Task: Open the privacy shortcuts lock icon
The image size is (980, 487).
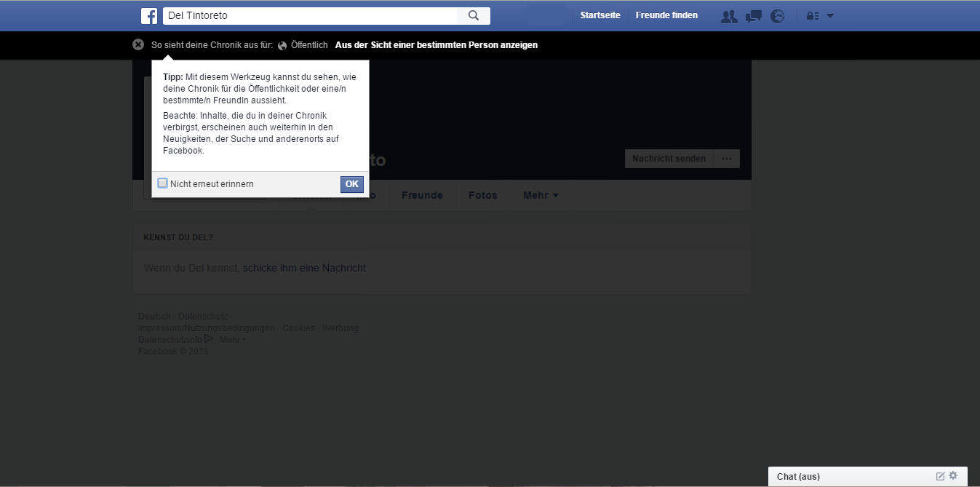Action: click(813, 16)
